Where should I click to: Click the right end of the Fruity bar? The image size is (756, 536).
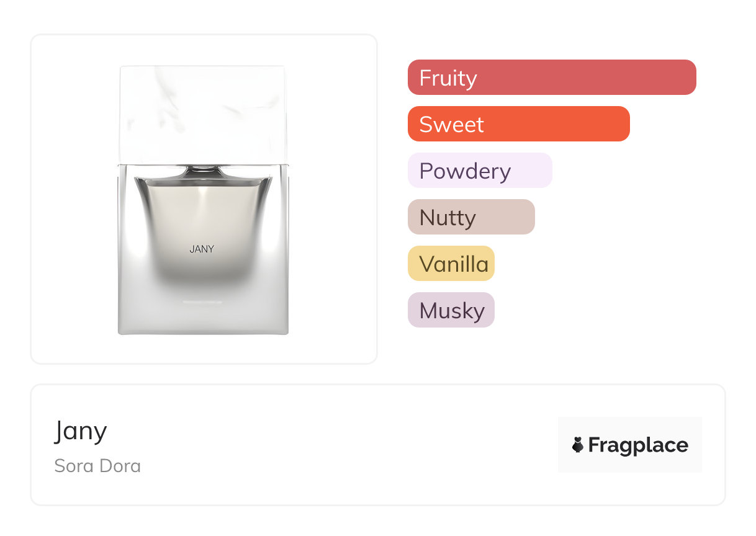[x=688, y=78]
